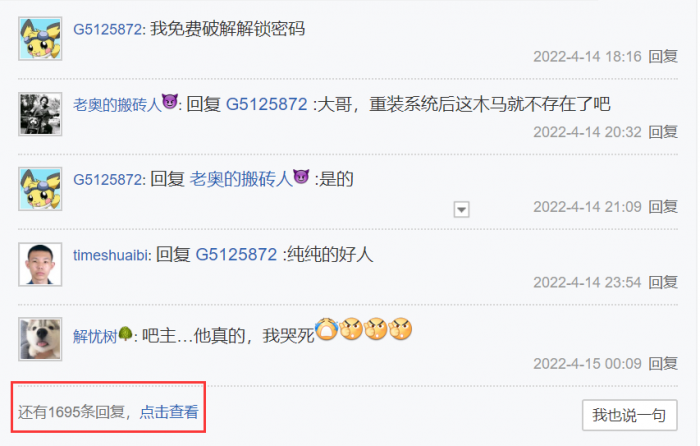Click the mentioned G5125872 link in timeshuaibi's reply
This screenshot has width=700, height=446.
click(237, 255)
